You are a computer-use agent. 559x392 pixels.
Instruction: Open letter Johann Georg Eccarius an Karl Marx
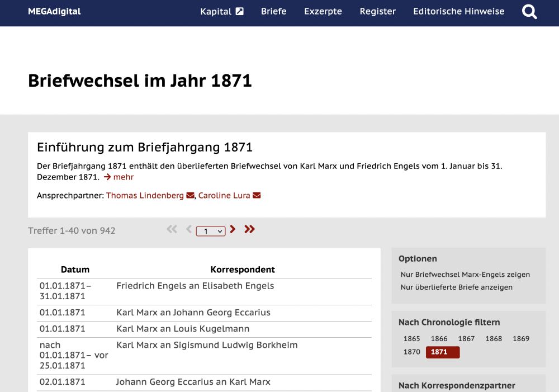(x=193, y=382)
